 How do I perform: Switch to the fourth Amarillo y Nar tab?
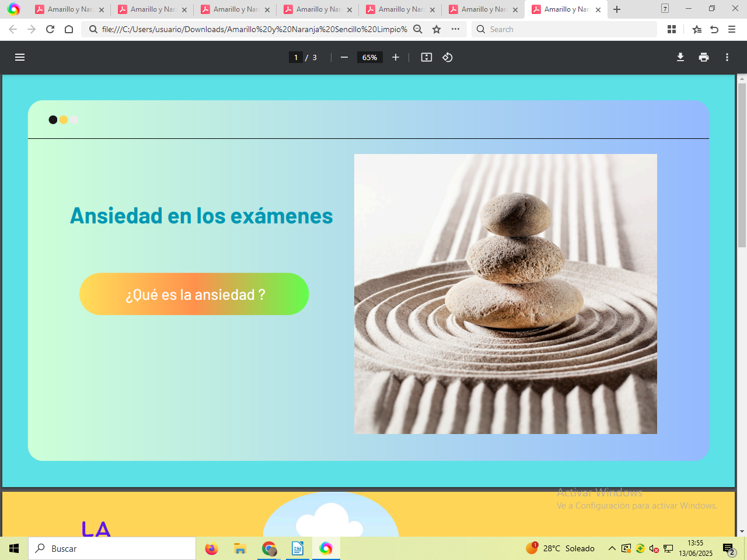click(317, 9)
